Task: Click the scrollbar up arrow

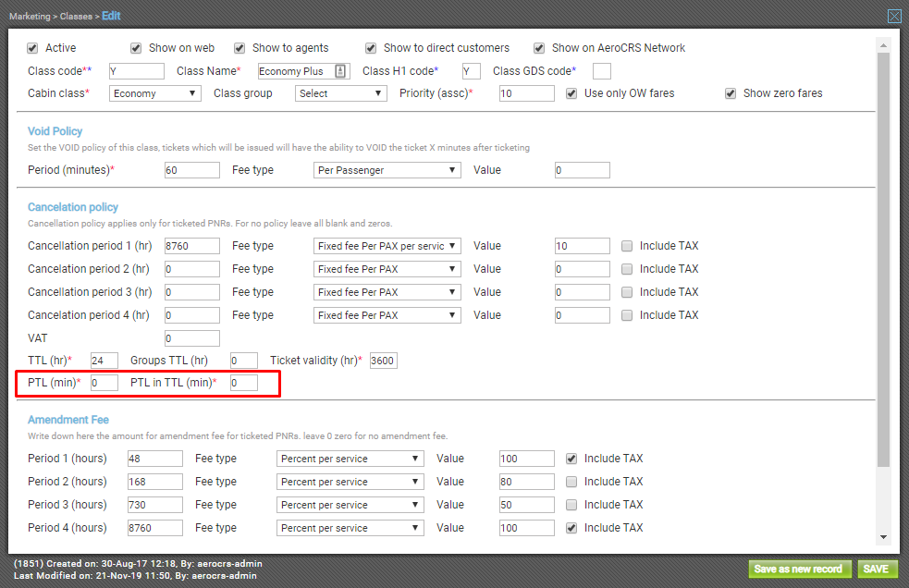Action: [883, 45]
